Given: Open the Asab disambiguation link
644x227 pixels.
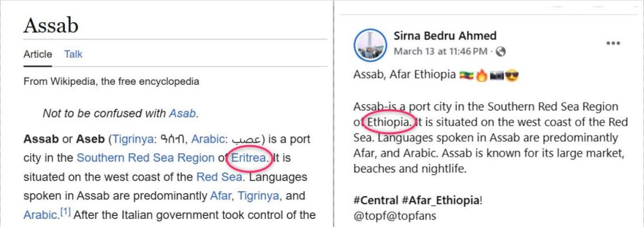Looking at the screenshot, I should click(183, 113).
